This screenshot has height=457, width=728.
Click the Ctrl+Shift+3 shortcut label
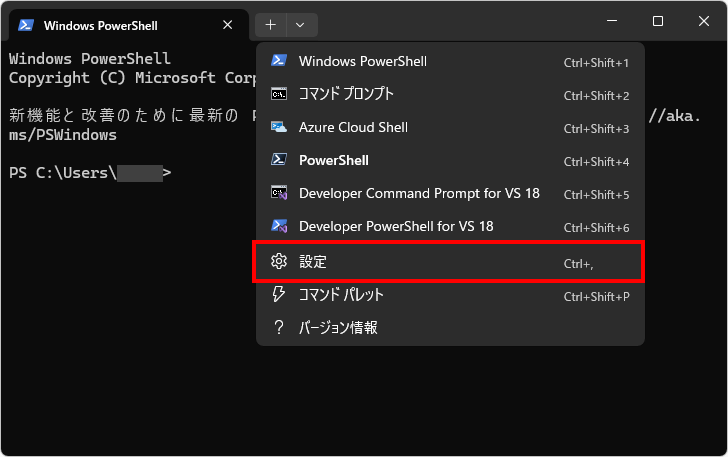596,129
